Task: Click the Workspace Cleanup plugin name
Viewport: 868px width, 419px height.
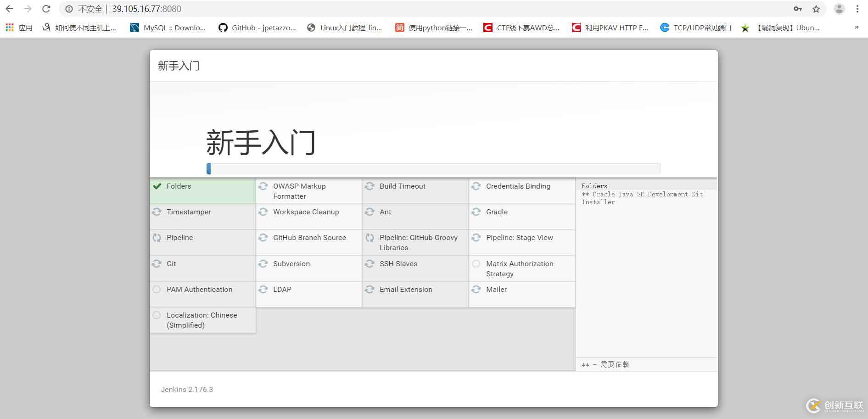Action: (x=306, y=212)
